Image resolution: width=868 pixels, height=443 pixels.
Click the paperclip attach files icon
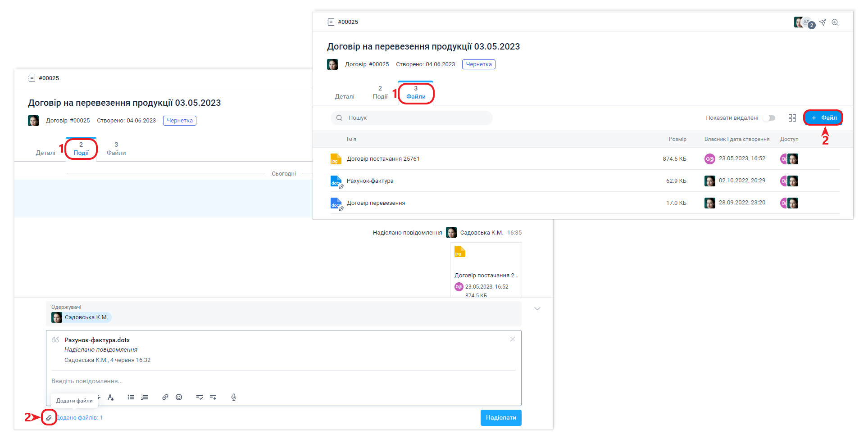pos(49,418)
